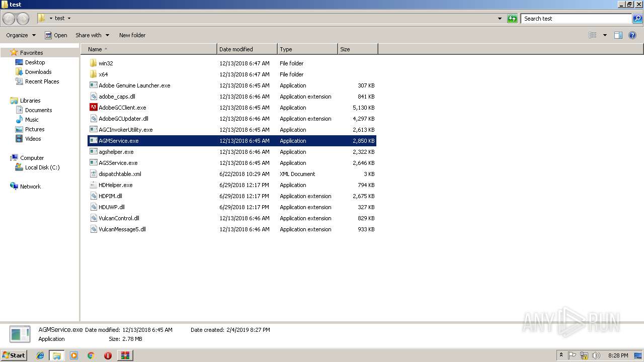Click the New folder button
Viewport: 644px width, 362px height.
132,35
